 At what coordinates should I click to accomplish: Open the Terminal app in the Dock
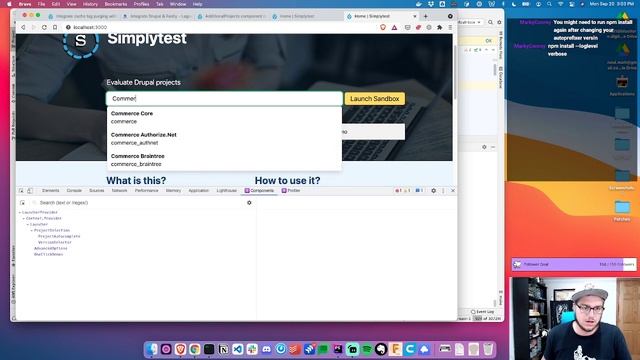click(209, 349)
